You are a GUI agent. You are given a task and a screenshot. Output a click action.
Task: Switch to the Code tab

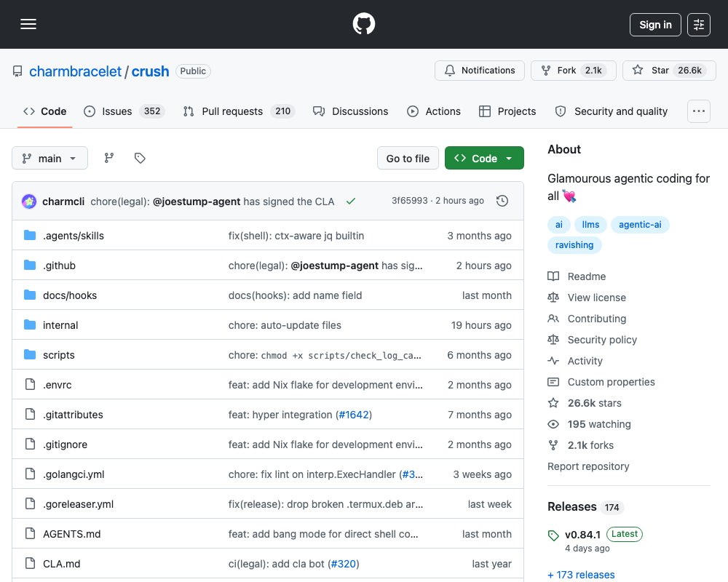click(45, 111)
